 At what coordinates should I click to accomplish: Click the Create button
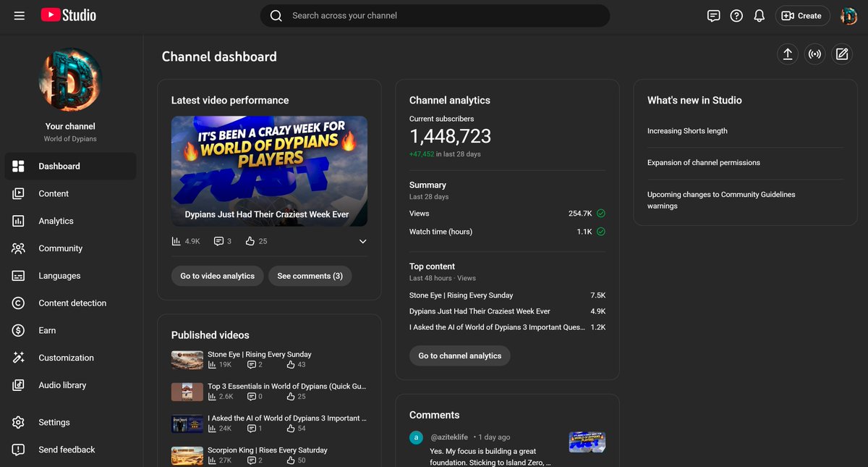802,15
